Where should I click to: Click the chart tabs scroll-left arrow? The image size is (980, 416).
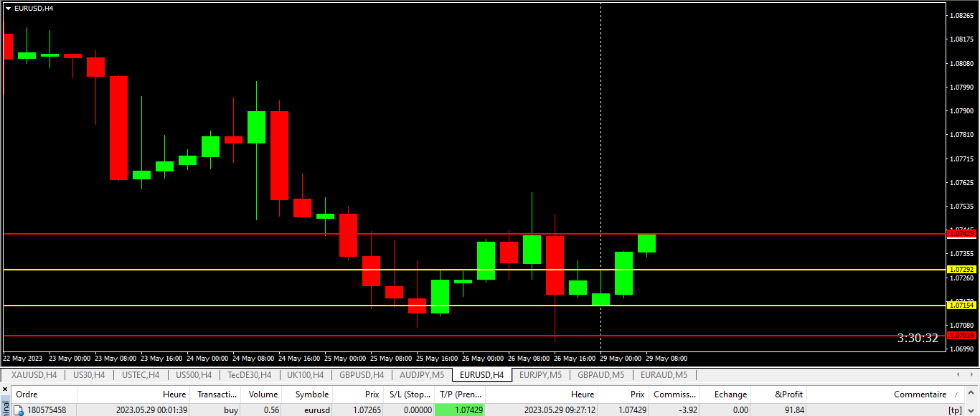(x=959, y=374)
